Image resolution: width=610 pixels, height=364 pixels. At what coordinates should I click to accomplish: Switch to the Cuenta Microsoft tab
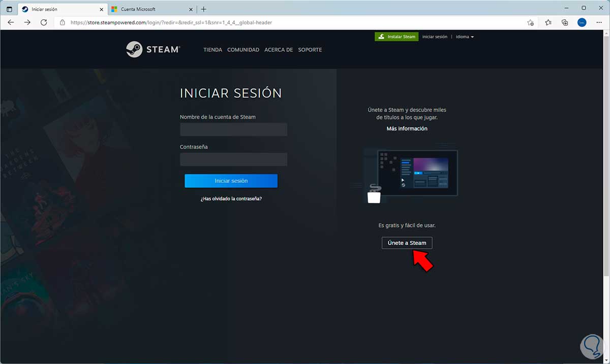(x=152, y=9)
